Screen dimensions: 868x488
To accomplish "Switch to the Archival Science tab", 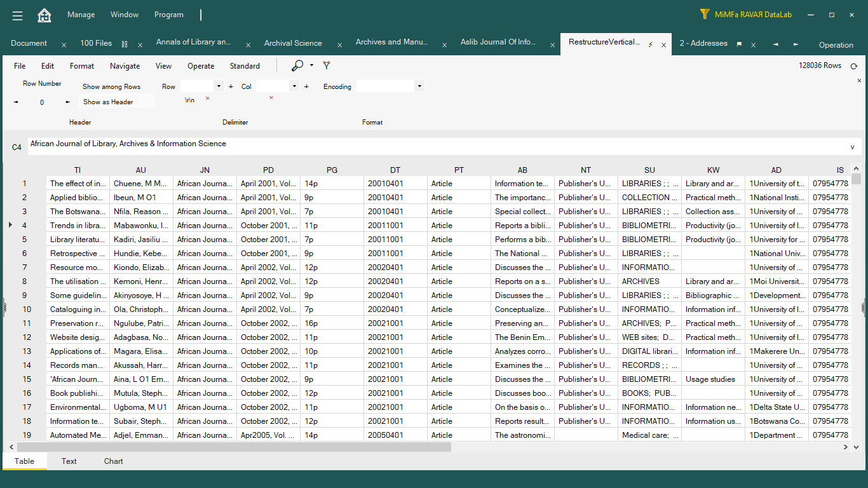I will (x=293, y=43).
